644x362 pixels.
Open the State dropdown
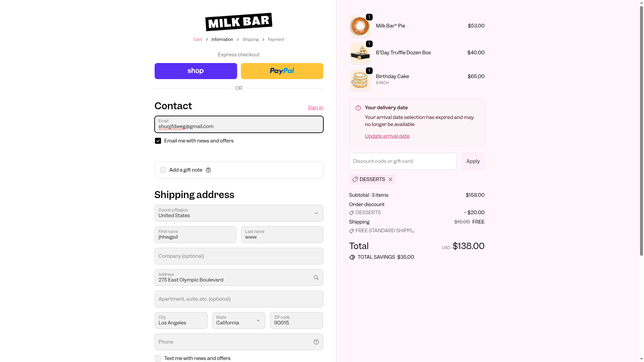[238, 320]
